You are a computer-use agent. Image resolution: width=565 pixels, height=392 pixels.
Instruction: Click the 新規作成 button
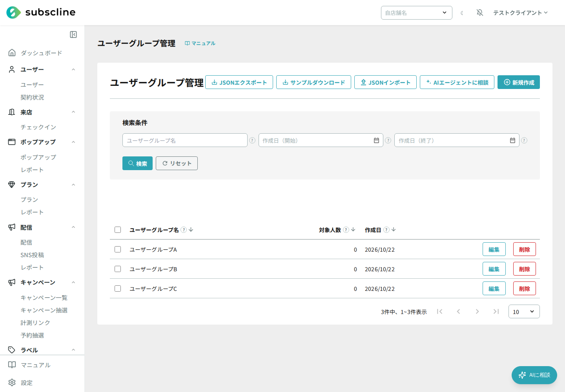(519, 82)
